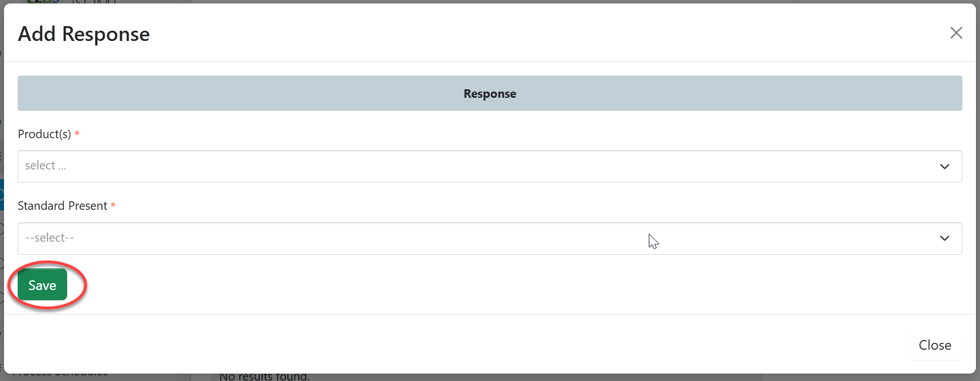
Task: Click the "--select--" placeholder text
Action: (x=50, y=238)
